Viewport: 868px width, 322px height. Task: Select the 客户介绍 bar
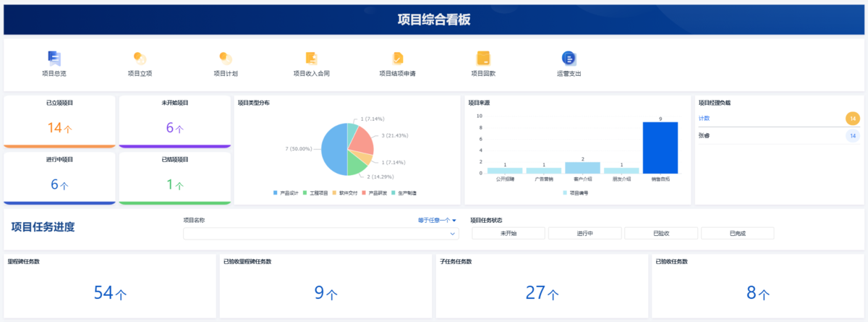click(x=582, y=168)
